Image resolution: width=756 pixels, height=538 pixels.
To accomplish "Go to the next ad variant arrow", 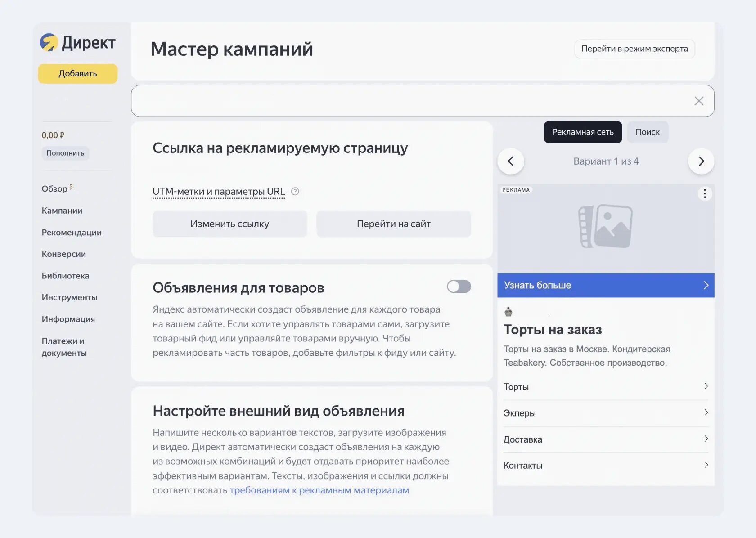I will pos(701,161).
